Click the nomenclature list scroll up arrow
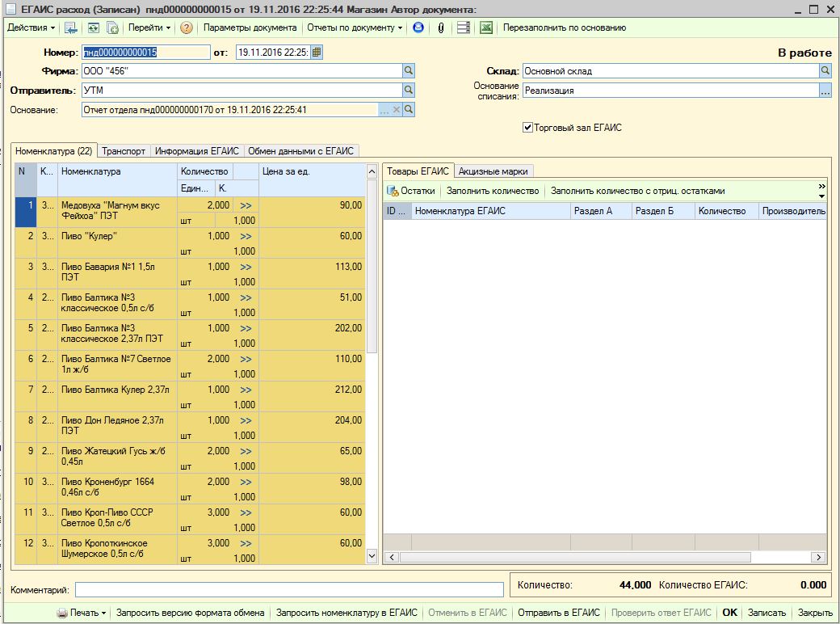 click(x=372, y=171)
